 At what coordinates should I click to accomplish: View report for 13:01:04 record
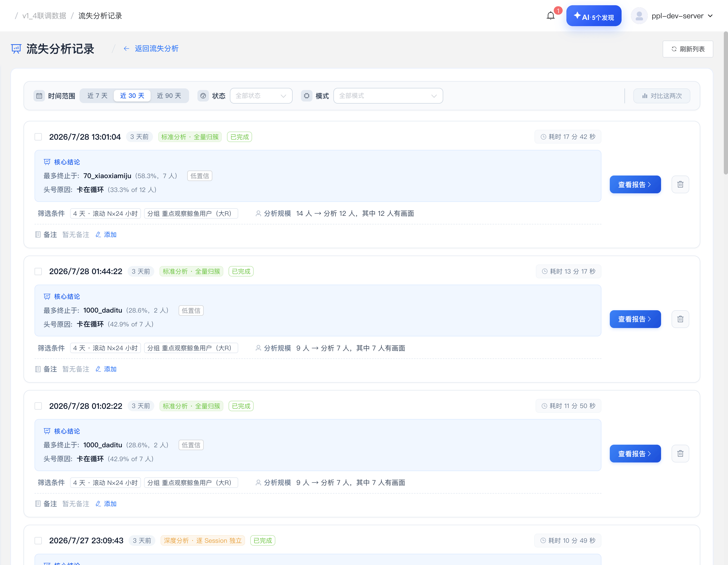click(x=635, y=184)
